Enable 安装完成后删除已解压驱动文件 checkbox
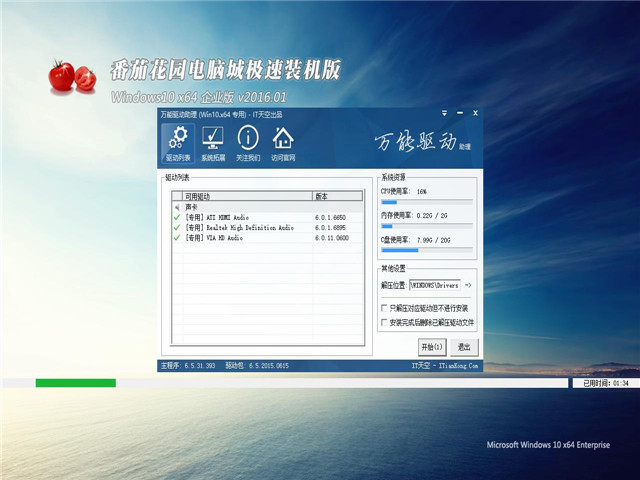Image resolution: width=640 pixels, height=480 pixels. pyautogui.click(x=385, y=323)
